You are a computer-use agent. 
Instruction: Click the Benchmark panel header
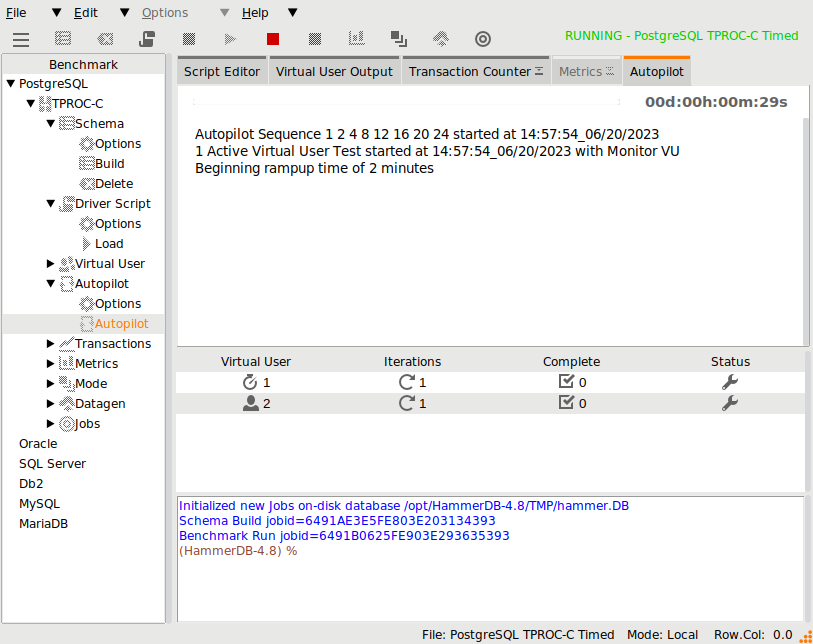click(83, 64)
